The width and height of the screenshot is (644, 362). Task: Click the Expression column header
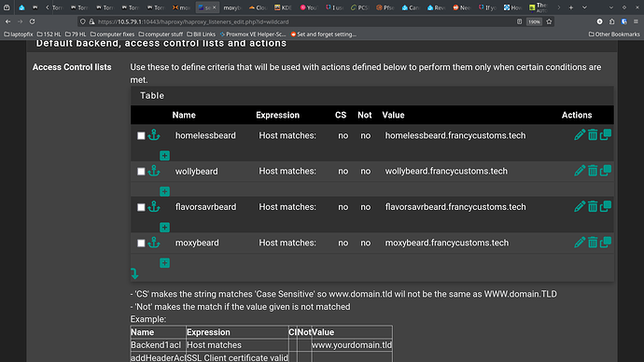[277, 115]
